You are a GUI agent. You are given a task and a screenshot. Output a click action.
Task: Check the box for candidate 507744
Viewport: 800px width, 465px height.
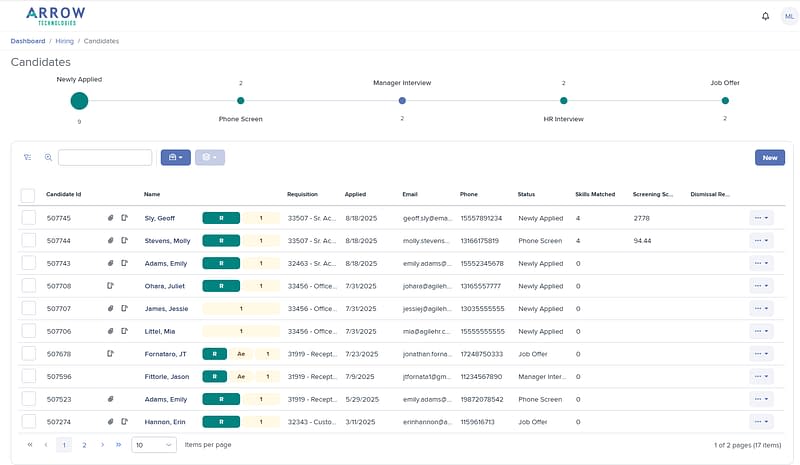point(29,240)
